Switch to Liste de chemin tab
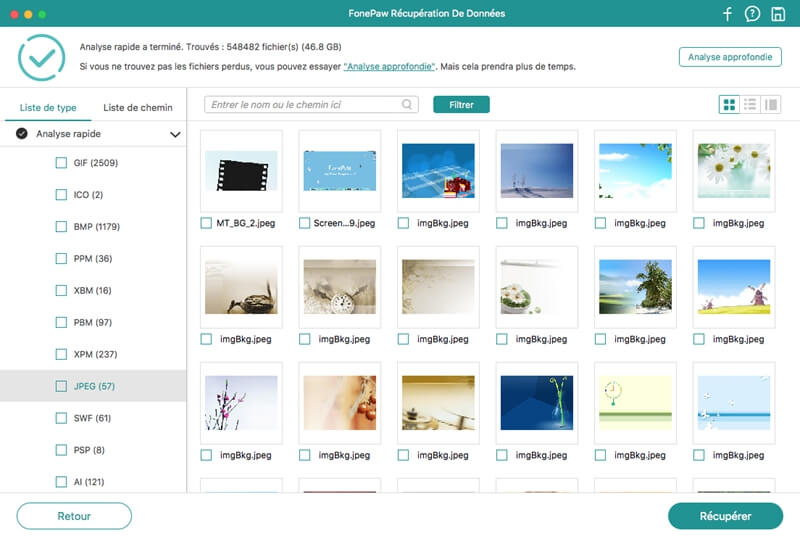 [138, 108]
